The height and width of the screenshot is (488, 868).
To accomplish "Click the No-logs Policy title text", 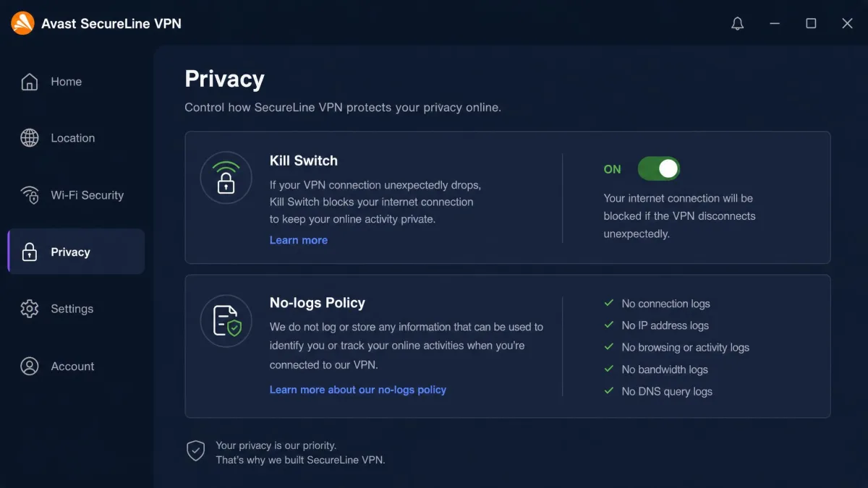I will [318, 303].
